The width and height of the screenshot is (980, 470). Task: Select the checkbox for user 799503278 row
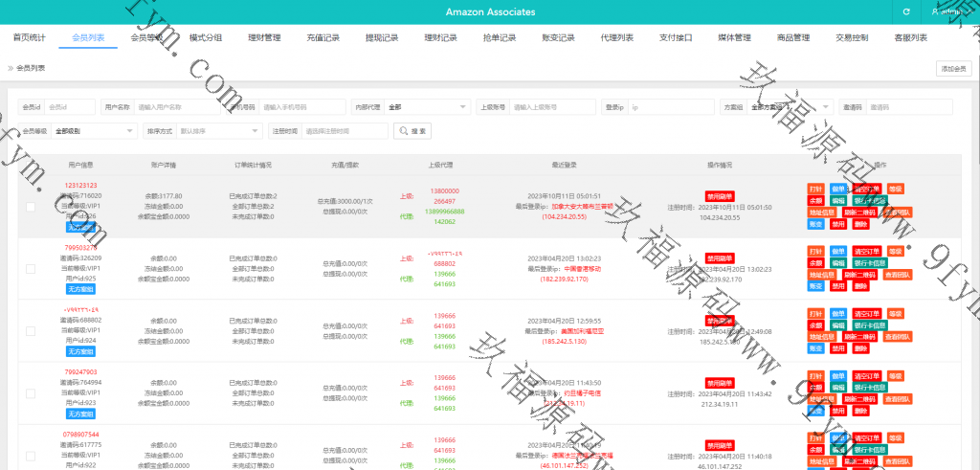[x=31, y=269]
